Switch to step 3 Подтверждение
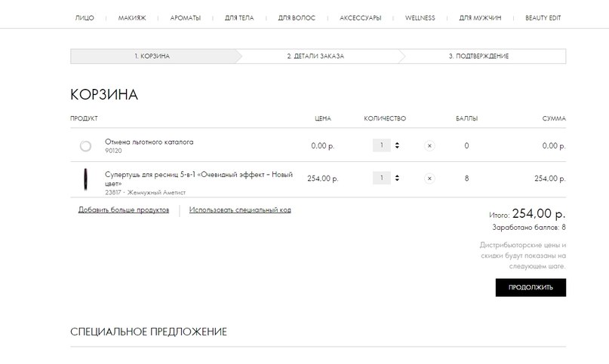 478,57
